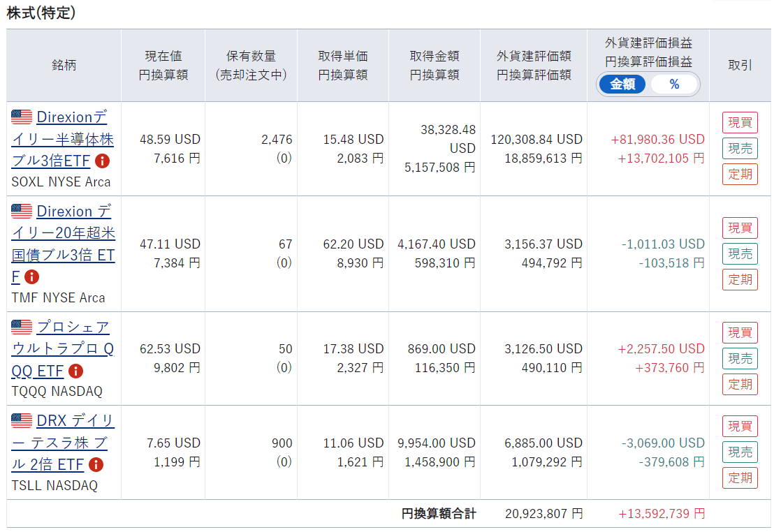
Task: Open DRX デイリー テスラ株 ブル 2倍 ETF link
Action: [x=63, y=443]
